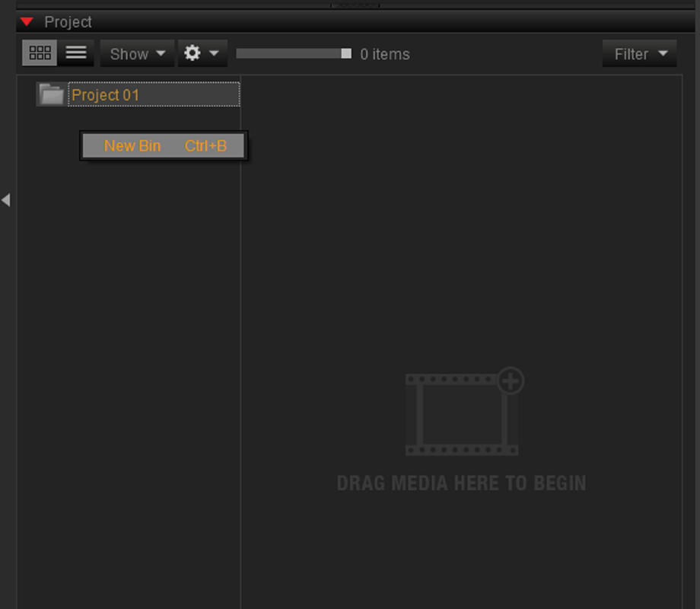Click the 0 items count label

point(385,54)
